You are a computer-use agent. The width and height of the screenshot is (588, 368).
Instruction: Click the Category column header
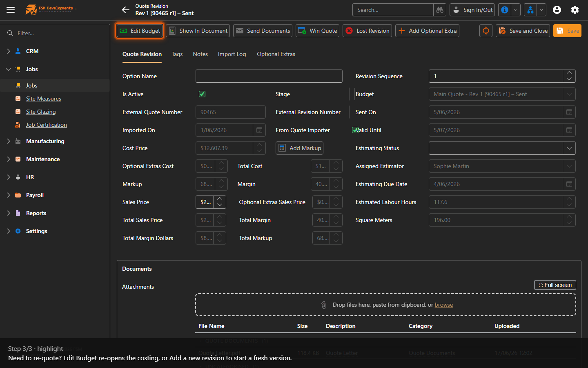[421, 326]
